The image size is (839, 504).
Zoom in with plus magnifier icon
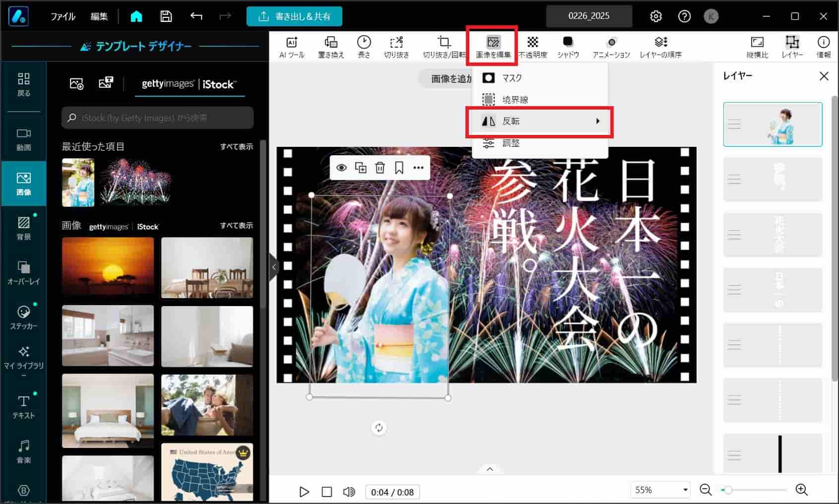click(802, 490)
